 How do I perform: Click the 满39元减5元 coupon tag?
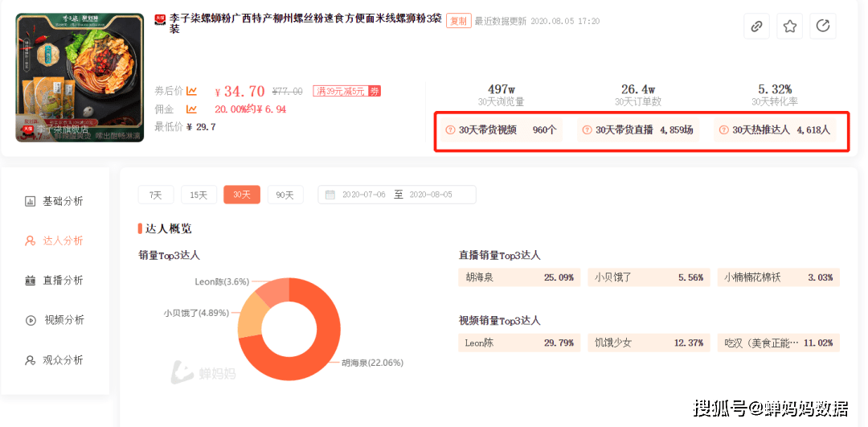point(340,92)
